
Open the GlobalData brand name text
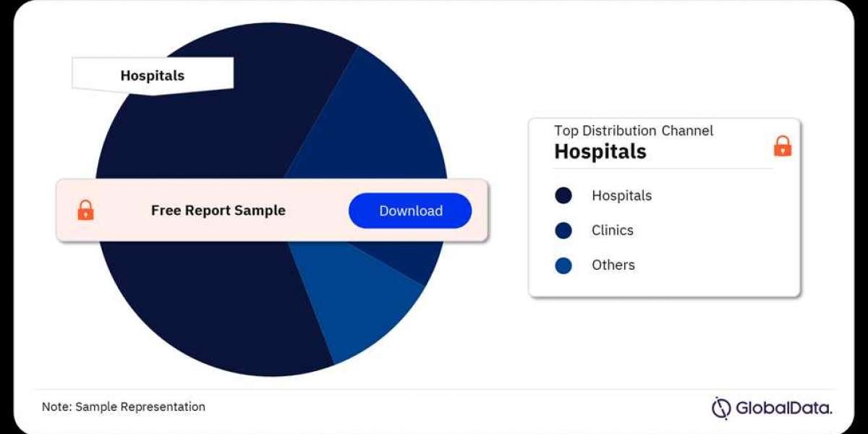click(x=784, y=408)
